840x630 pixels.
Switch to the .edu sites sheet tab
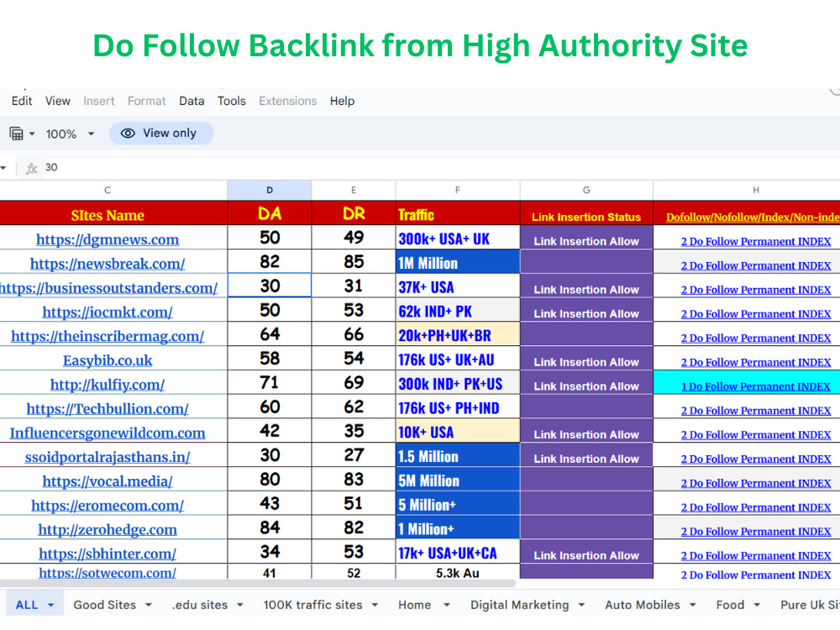point(200,605)
